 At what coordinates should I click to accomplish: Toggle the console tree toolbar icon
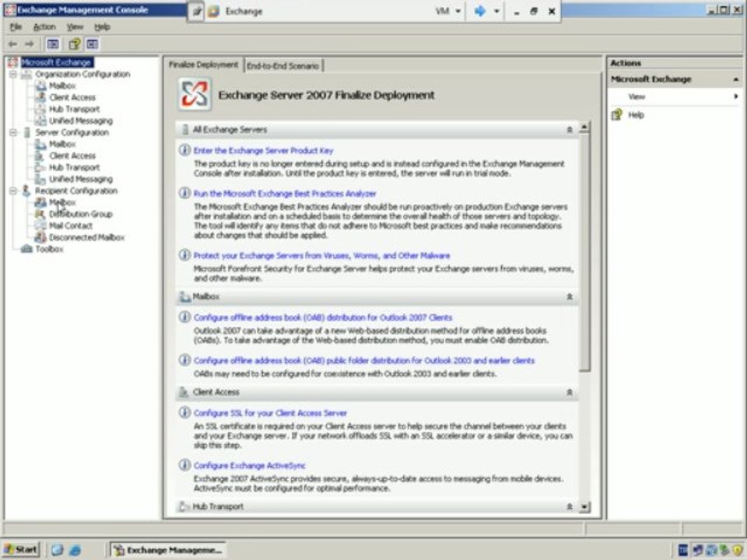point(53,44)
